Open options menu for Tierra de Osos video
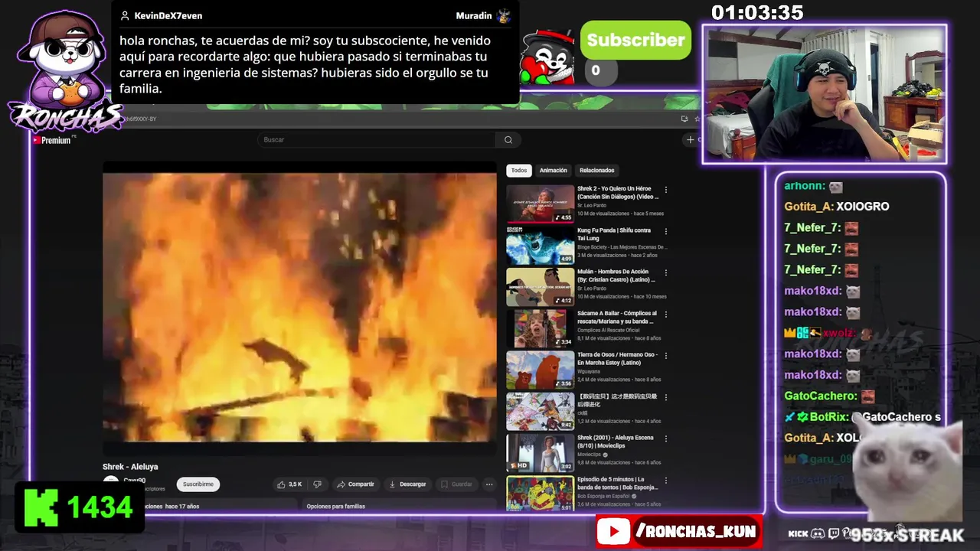The width and height of the screenshot is (980, 551). 666,356
